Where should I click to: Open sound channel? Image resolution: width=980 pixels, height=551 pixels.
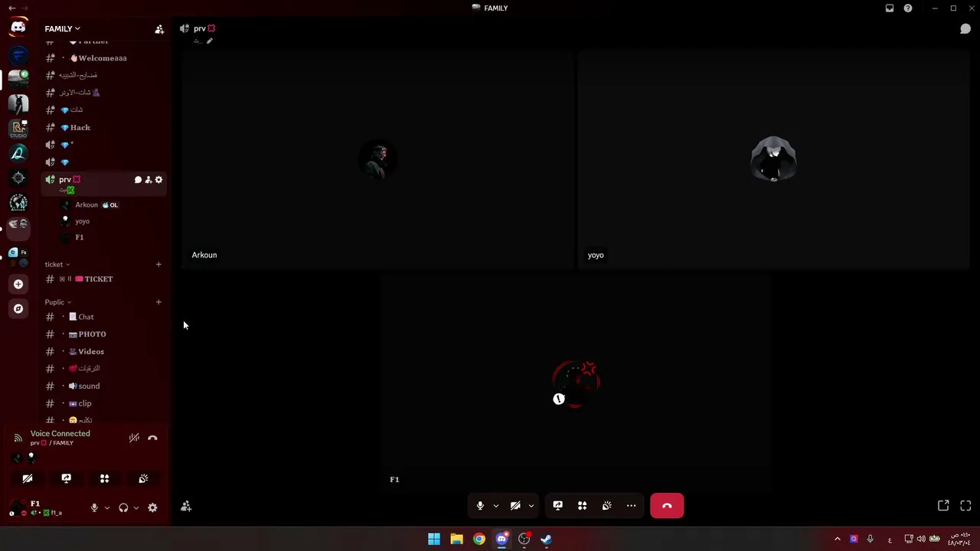[103, 386]
